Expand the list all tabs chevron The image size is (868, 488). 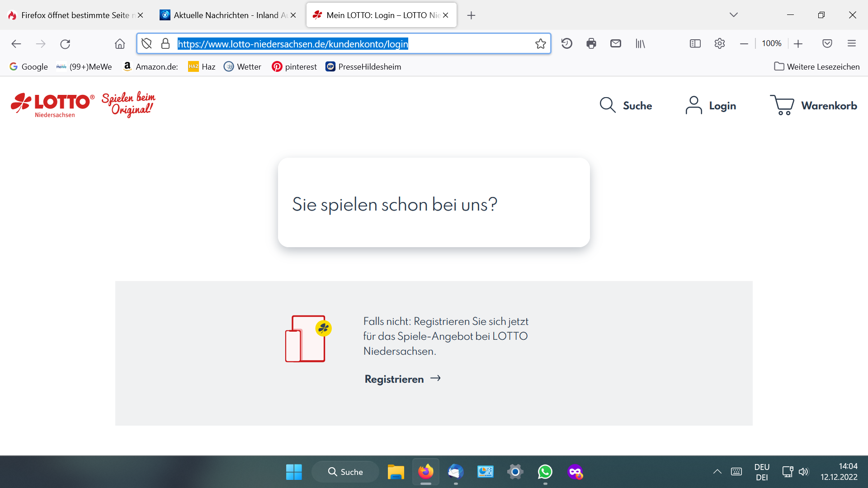tap(733, 15)
